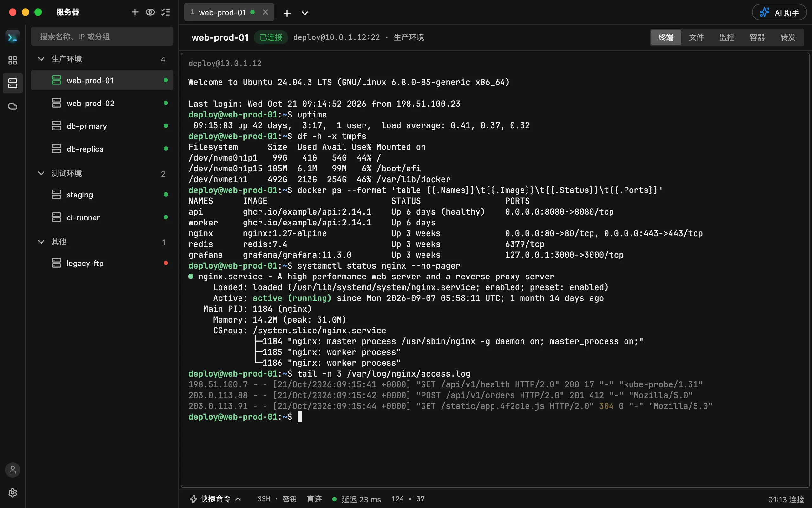Click the 124 × 37 terminal size text
Viewport: 812px width, 508px height.
tap(408, 499)
